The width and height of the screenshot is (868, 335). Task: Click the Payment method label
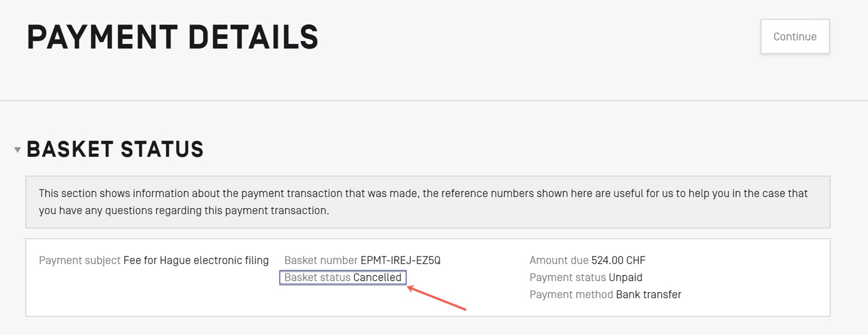(x=572, y=294)
